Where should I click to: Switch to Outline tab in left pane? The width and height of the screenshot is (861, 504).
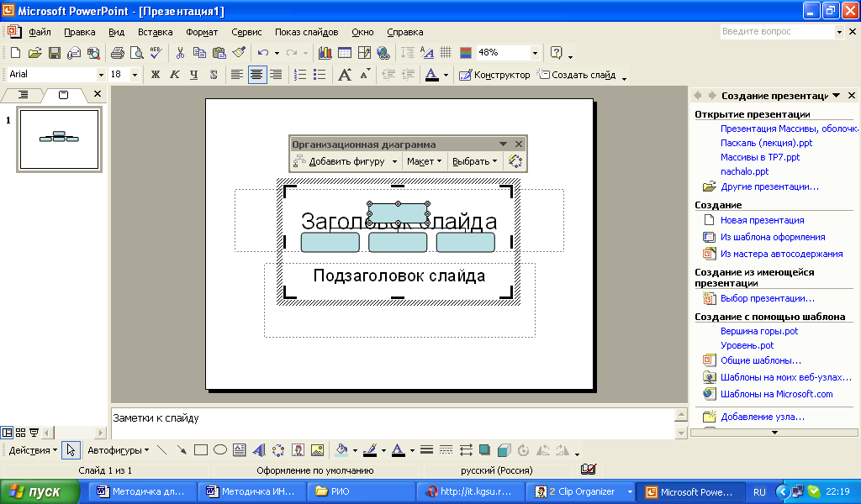click(x=23, y=95)
